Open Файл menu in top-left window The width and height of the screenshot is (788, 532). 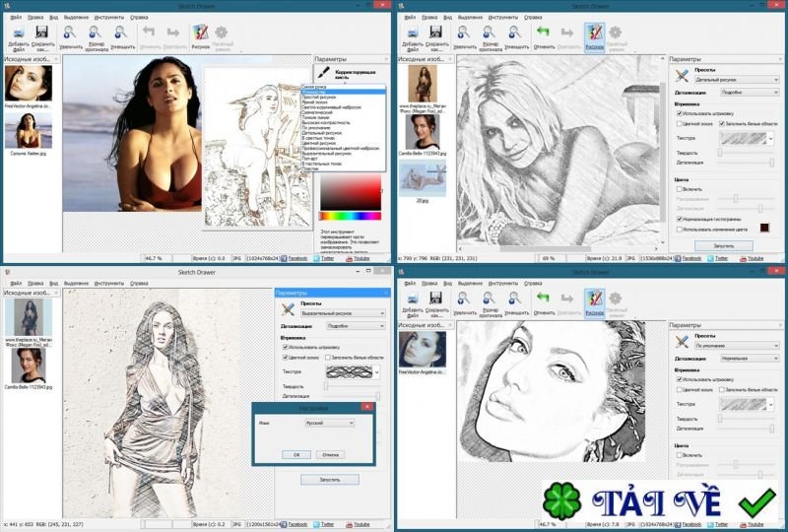(16, 17)
